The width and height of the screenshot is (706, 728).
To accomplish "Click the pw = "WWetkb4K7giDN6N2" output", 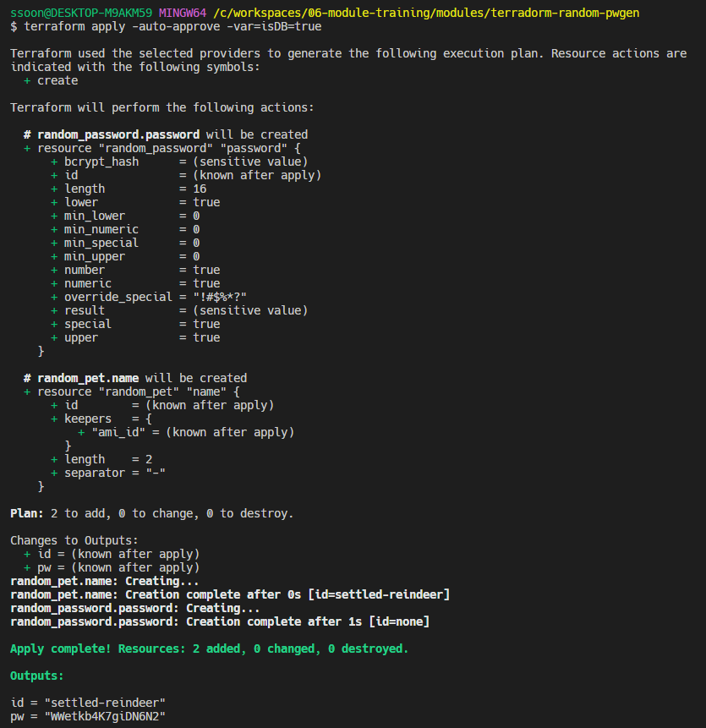I will click(88, 716).
